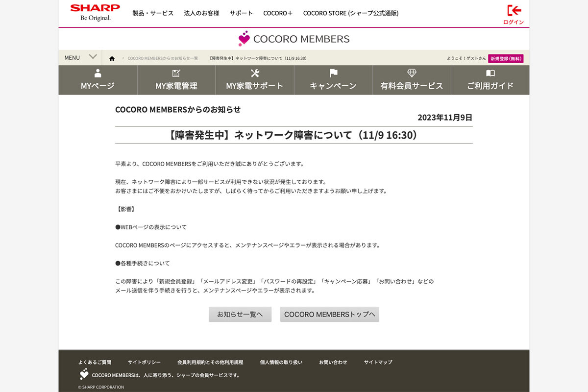This screenshot has width=588, height=392.
Task: Open the MY家電サポート tab
Action: (255, 80)
